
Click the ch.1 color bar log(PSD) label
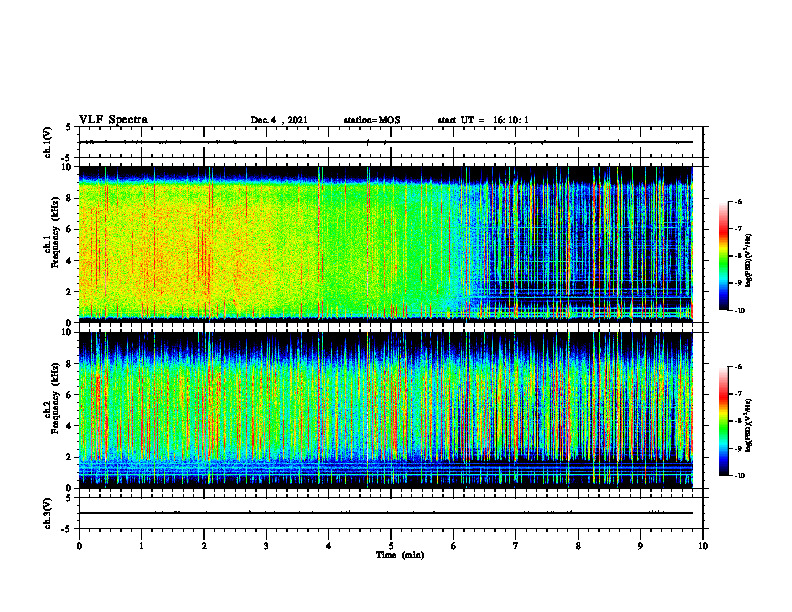pos(749,261)
